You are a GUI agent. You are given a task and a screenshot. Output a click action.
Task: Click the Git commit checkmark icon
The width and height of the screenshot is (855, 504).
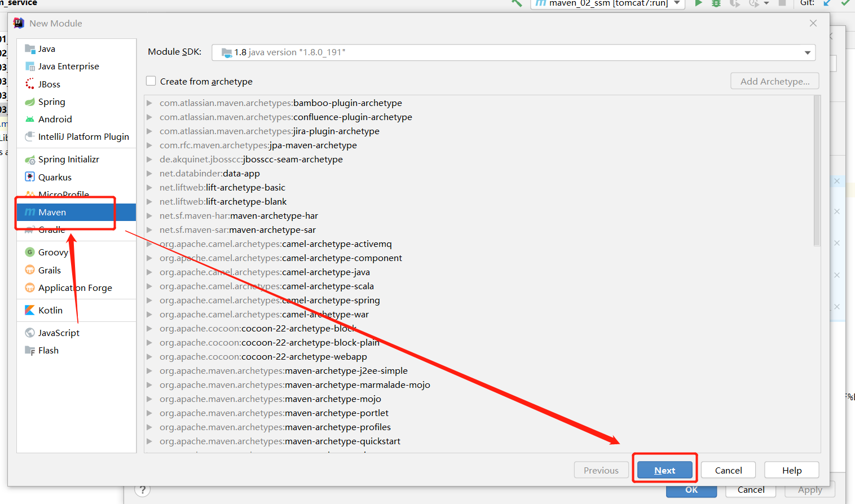[845, 3]
